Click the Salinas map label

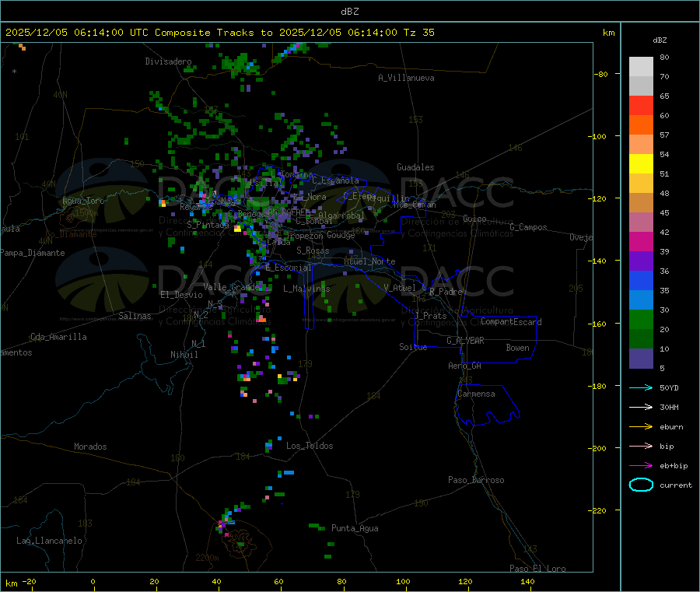135,316
